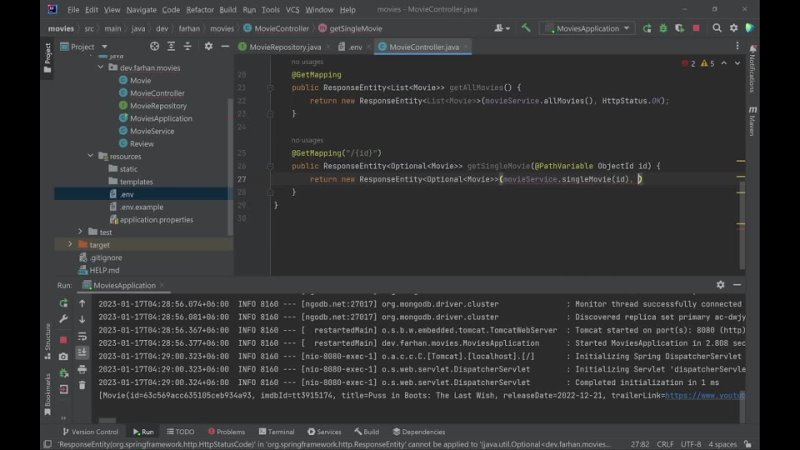Open Movie class in project tree
This screenshot has width=800, height=450.
click(x=140, y=80)
